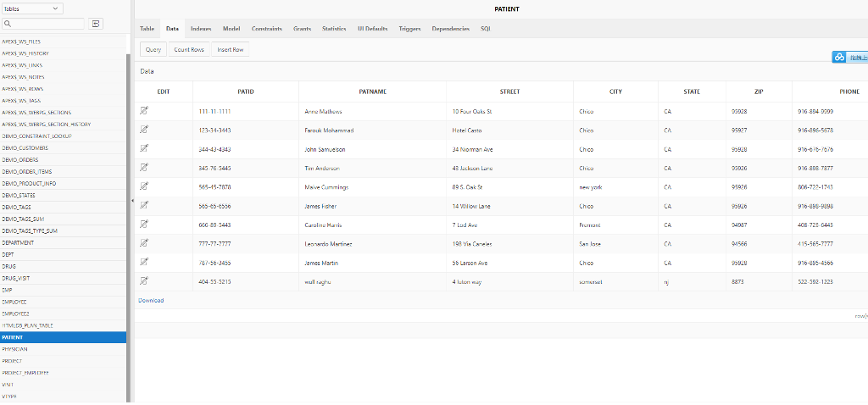The width and height of the screenshot is (868, 405).
Task: Open the Grants tab
Action: click(303, 29)
